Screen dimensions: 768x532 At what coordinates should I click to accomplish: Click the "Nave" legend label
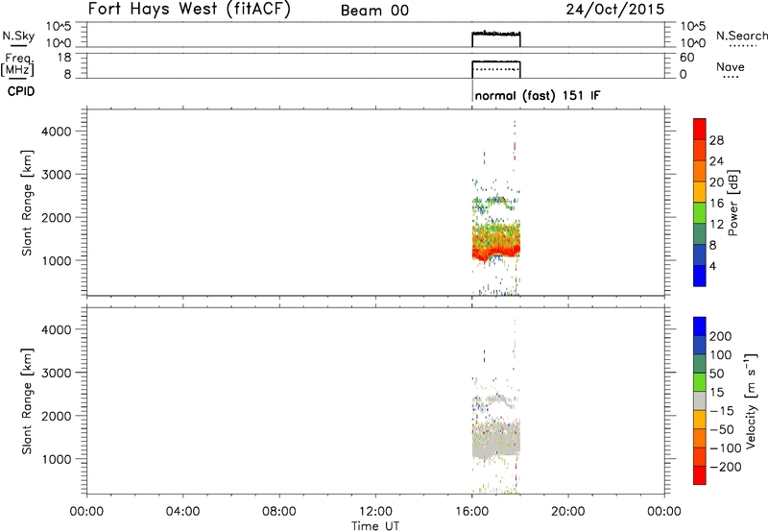731,66
